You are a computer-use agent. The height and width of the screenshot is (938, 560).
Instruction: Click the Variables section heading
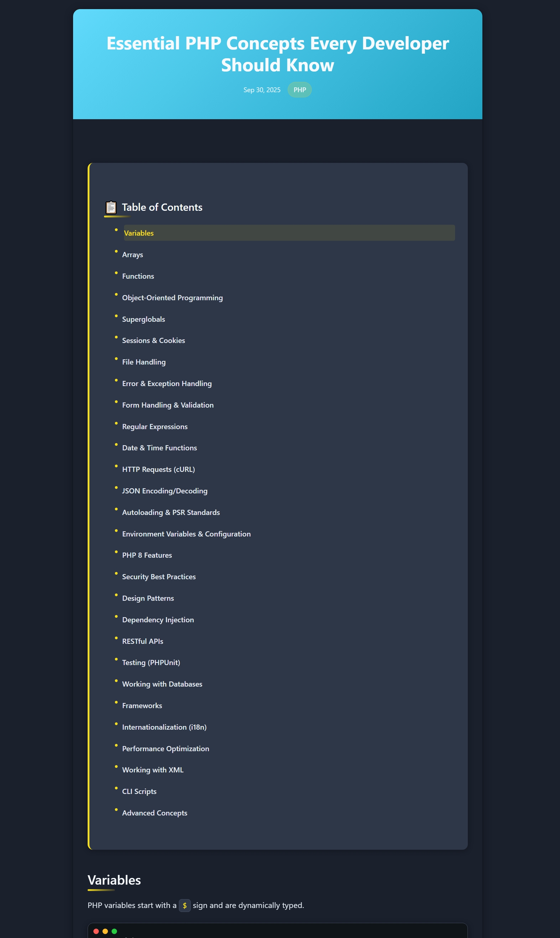[x=114, y=879]
